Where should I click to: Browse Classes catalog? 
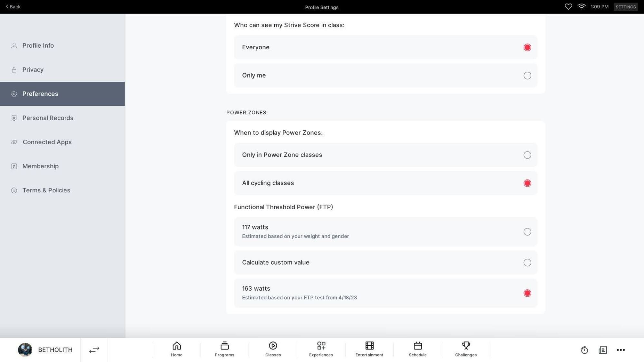(273, 350)
